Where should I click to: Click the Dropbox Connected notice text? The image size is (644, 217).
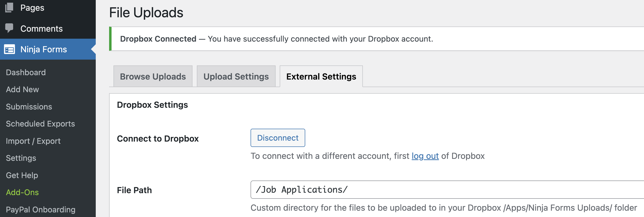(277, 39)
